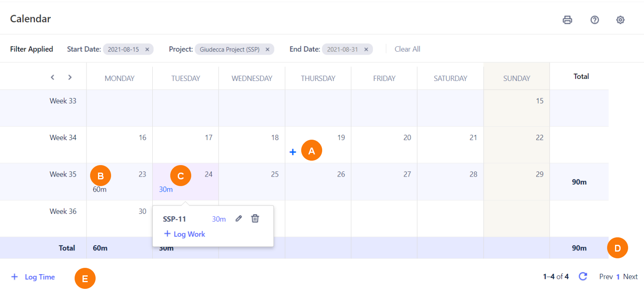Remove the End Date filter chip
The image size is (644, 298).
tap(366, 50)
